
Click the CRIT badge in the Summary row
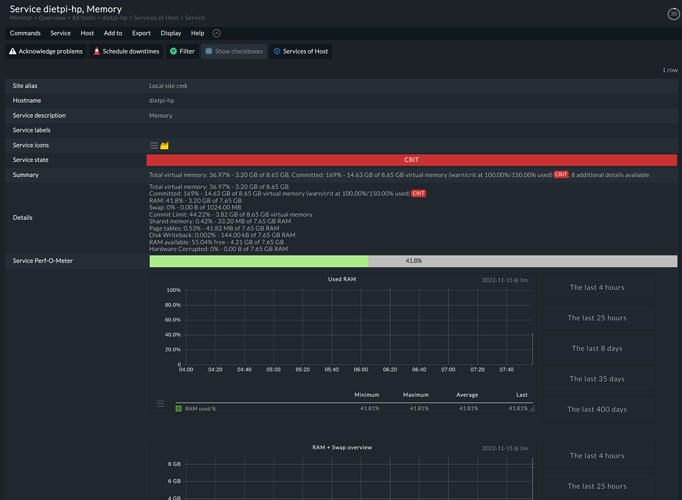pos(561,174)
